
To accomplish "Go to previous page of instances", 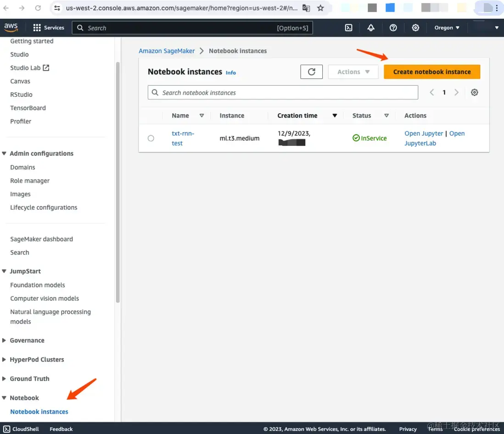I will 431,93.
